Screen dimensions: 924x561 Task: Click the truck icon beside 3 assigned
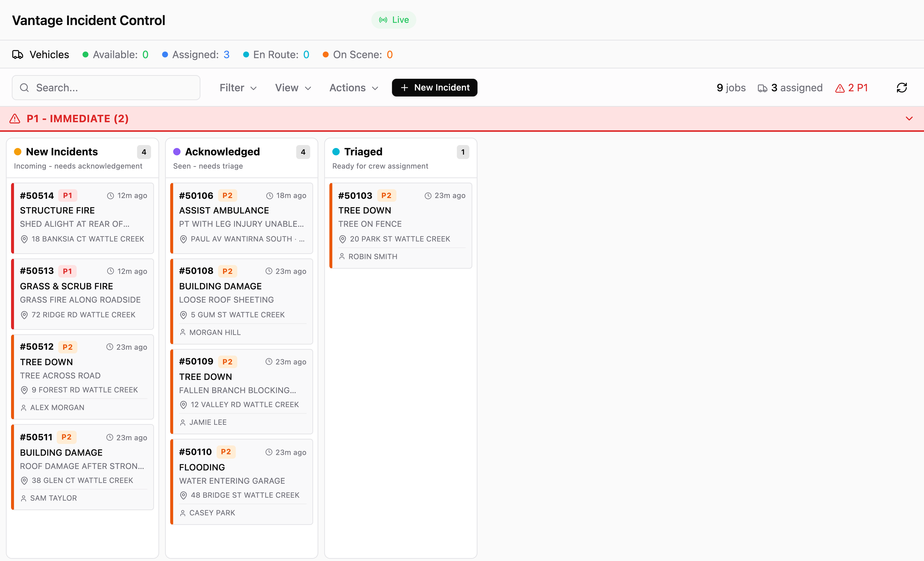[762, 88]
